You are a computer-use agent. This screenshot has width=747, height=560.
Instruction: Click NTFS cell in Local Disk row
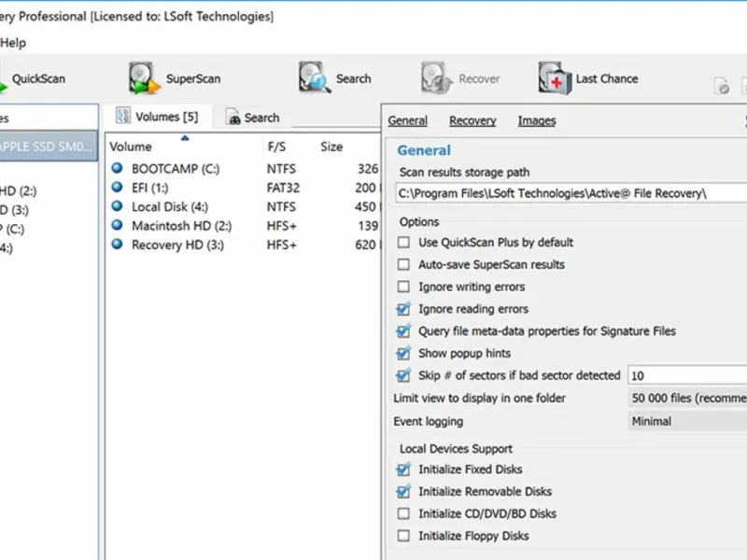(281, 206)
